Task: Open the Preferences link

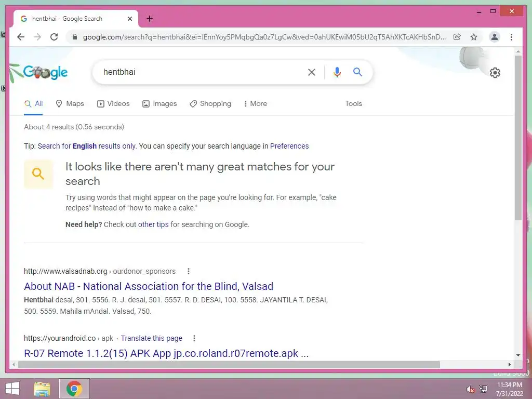Action: point(289,146)
